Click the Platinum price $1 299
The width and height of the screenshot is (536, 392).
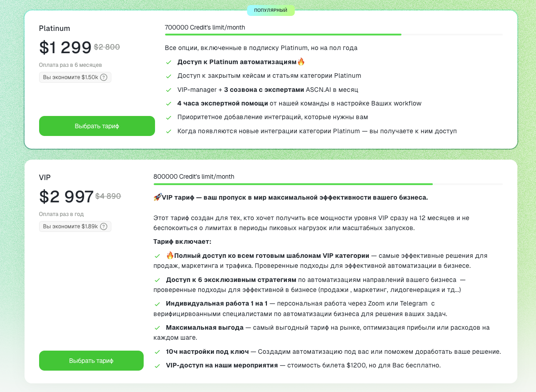click(x=65, y=47)
